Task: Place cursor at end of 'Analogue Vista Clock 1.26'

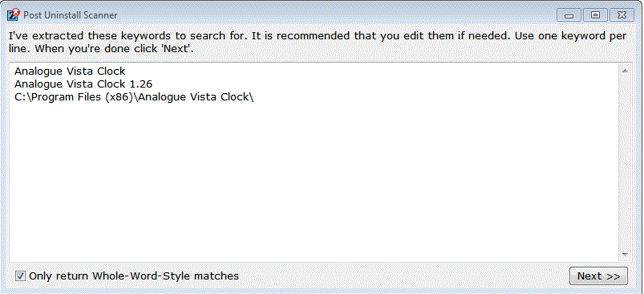Action: (153, 84)
